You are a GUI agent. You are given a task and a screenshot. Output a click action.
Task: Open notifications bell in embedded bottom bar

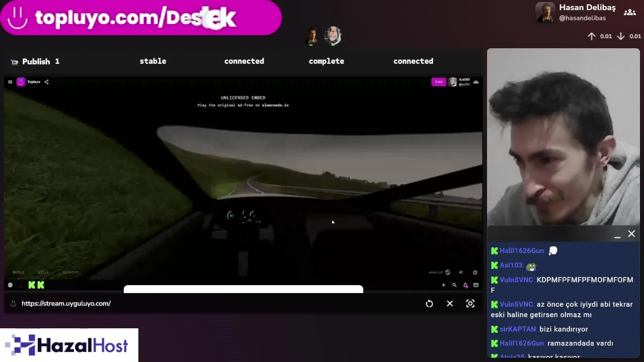point(465,285)
